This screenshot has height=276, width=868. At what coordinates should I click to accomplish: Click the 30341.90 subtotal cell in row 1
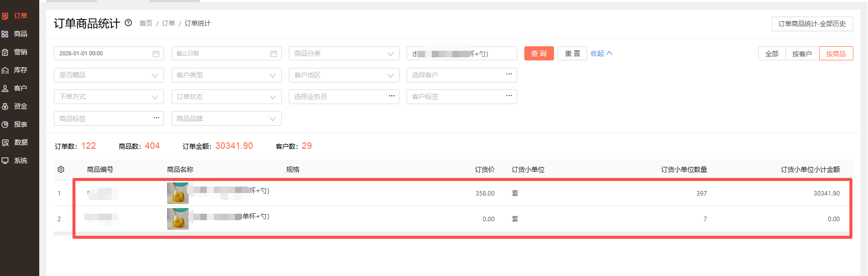tap(827, 194)
